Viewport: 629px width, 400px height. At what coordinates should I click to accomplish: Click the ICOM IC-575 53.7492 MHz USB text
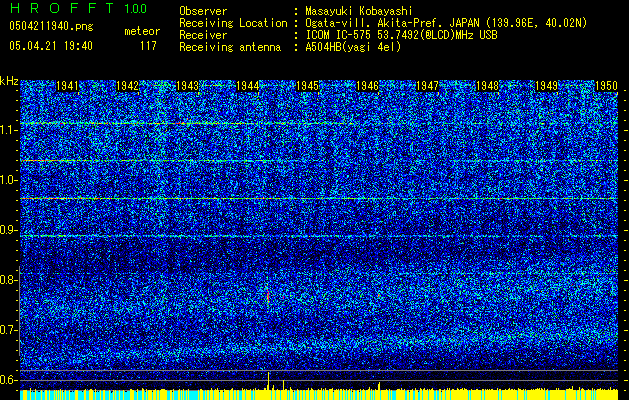pyautogui.click(x=401, y=35)
